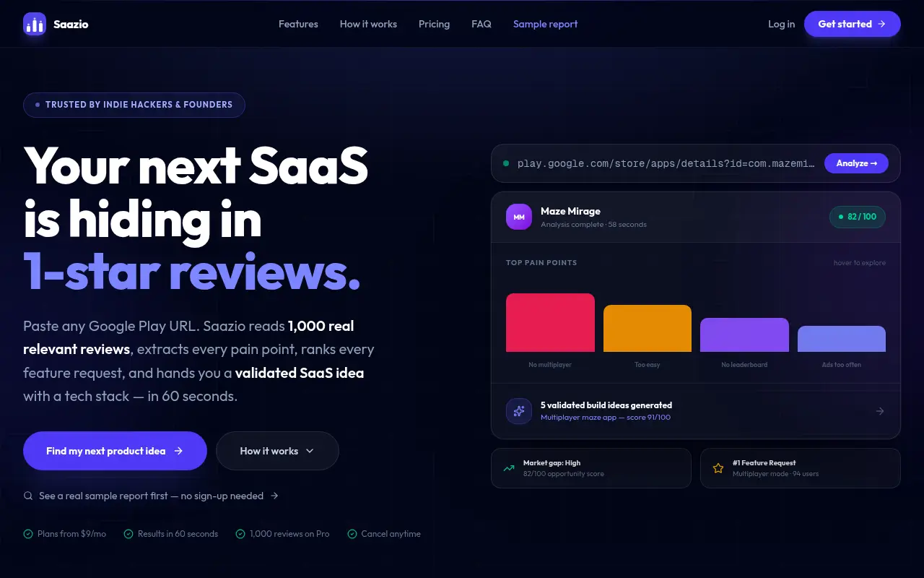Click the check icon next to Plans from $9/mo

(28, 534)
